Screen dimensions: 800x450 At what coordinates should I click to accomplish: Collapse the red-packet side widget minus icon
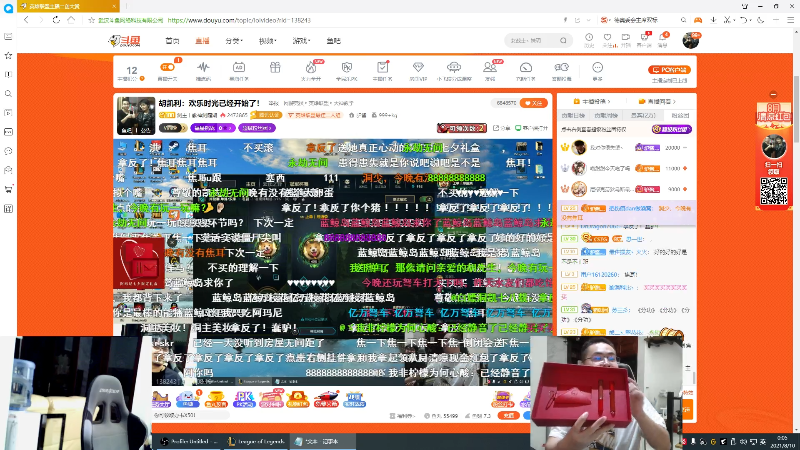click(773, 94)
